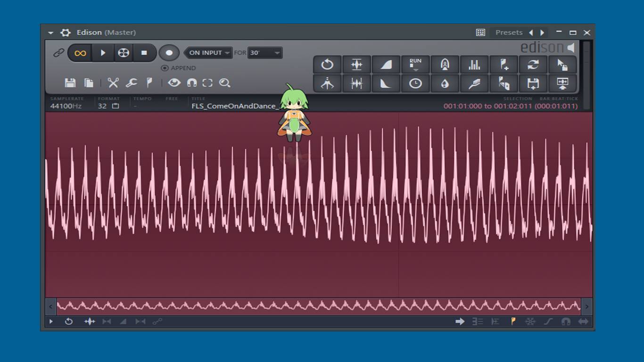Screen dimensions: 644x362
Task: Click the copy sheets icon next to save
Action: pos(89,83)
